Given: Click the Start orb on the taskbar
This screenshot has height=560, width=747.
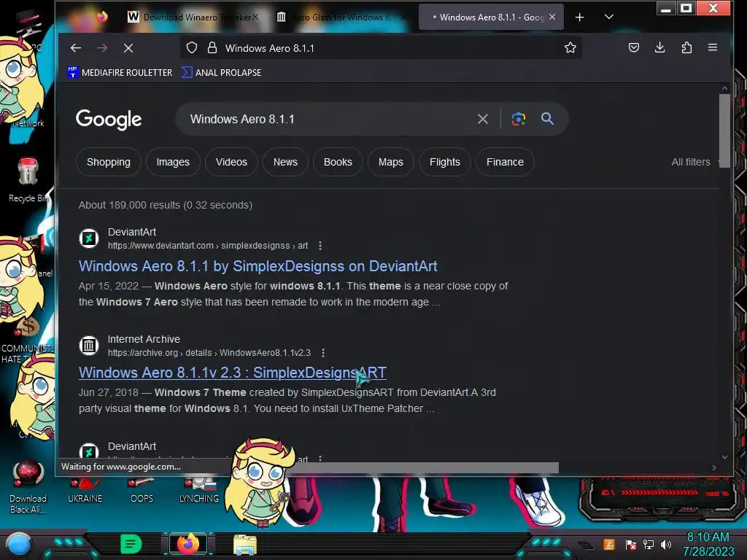Looking at the screenshot, I should point(18,544).
